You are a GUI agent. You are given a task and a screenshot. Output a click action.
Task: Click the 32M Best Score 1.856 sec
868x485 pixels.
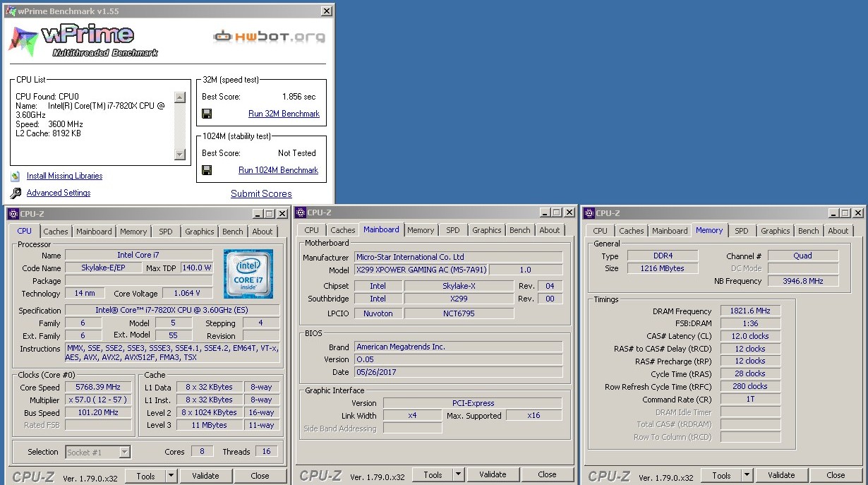[299, 97]
